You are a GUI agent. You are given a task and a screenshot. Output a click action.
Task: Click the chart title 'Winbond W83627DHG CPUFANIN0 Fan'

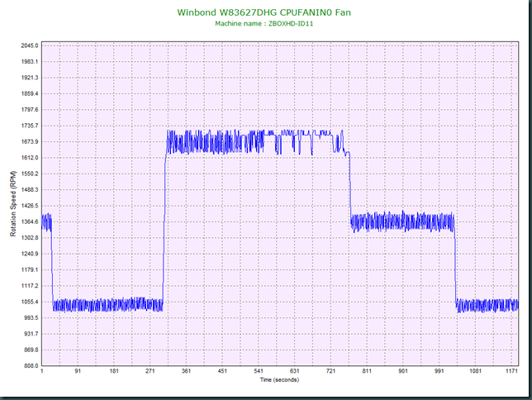(264, 12)
